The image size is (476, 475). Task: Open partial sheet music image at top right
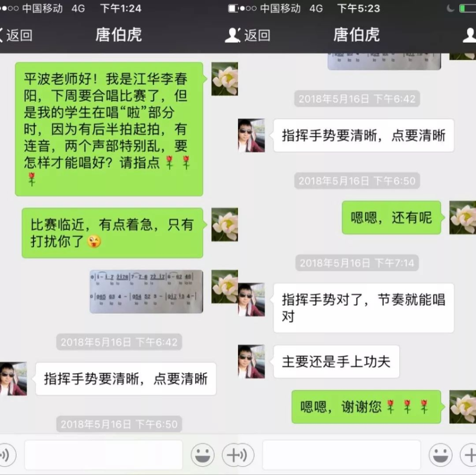click(384, 62)
